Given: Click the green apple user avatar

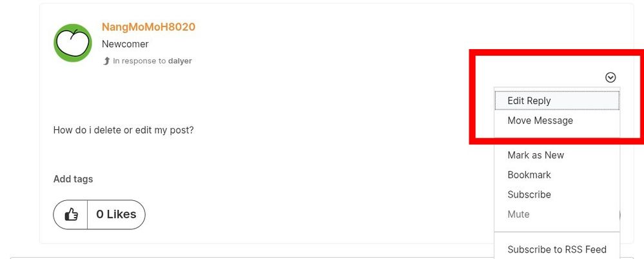Looking at the screenshot, I should pyautogui.click(x=72, y=43).
